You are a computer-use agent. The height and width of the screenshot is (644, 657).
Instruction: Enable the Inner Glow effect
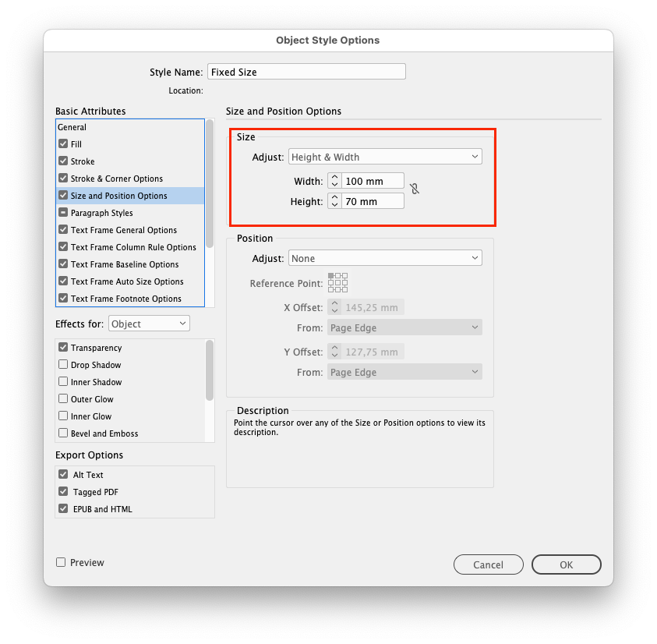(x=63, y=416)
